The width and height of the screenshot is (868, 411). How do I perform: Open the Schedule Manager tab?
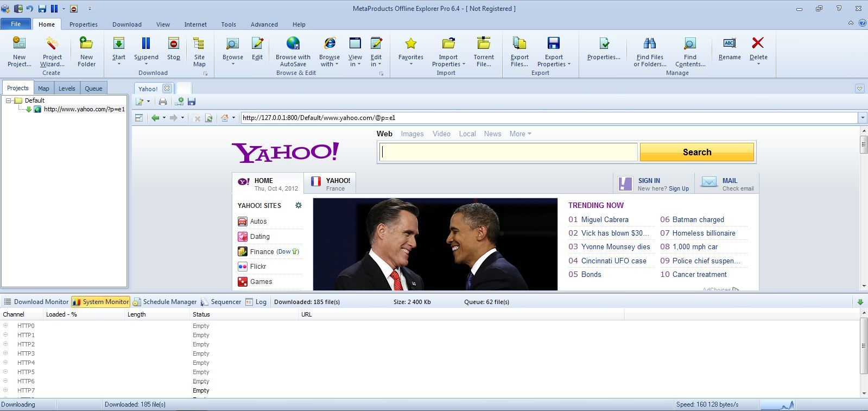click(x=165, y=302)
